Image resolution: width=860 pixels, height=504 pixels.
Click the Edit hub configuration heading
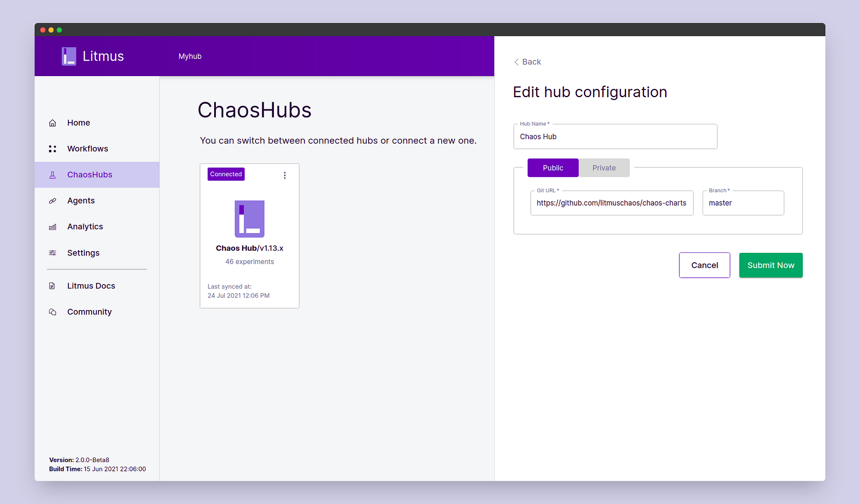[590, 92]
